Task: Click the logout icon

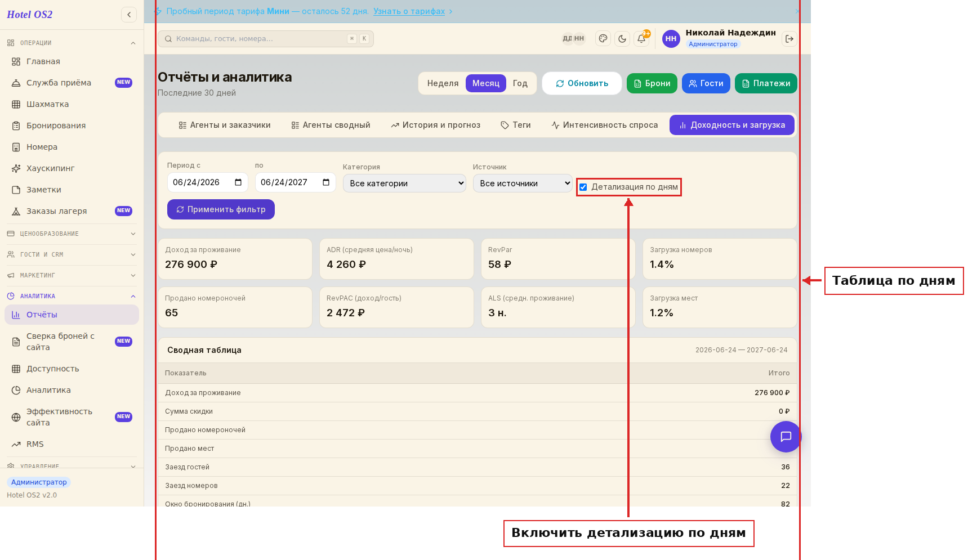Action: coord(789,39)
